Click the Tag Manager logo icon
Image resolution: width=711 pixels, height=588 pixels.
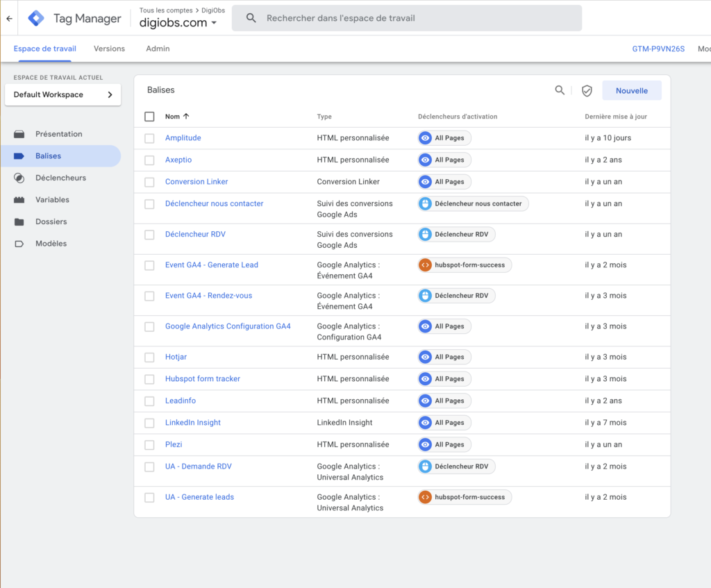(36, 19)
